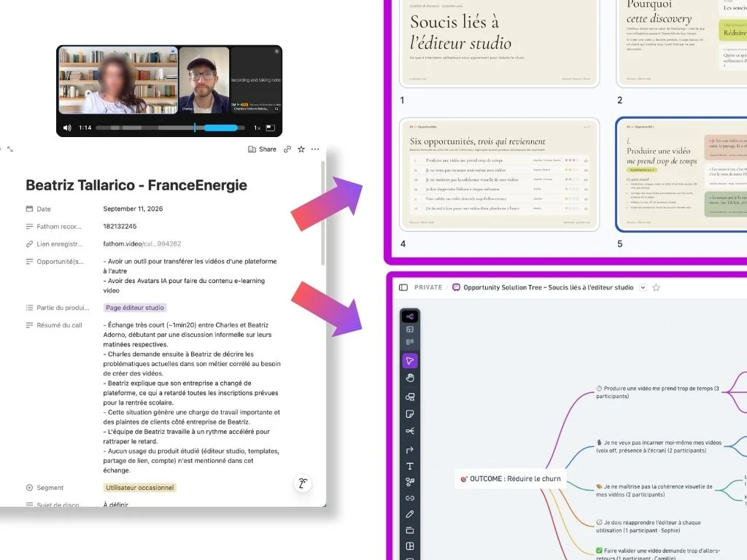
Task: Select node Je ne maîtrise pas la cohérence
Action: click(x=654, y=491)
